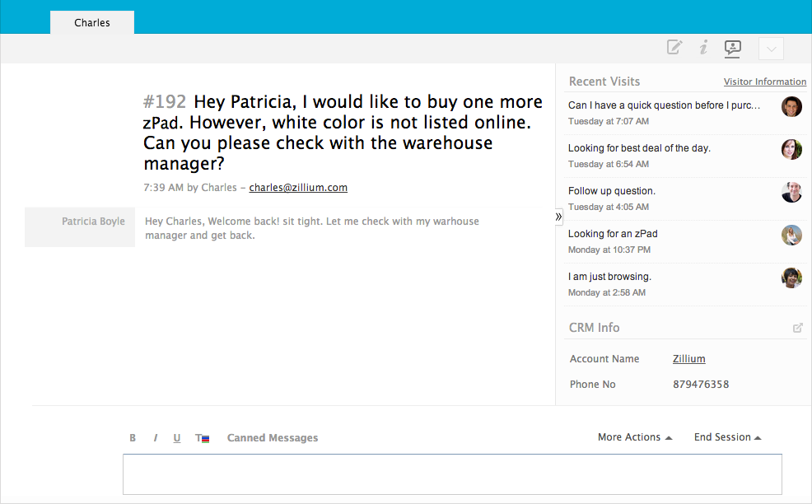Expand the top-right chevron dropdown box
This screenshot has width=812, height=504.
click(771, 49)
